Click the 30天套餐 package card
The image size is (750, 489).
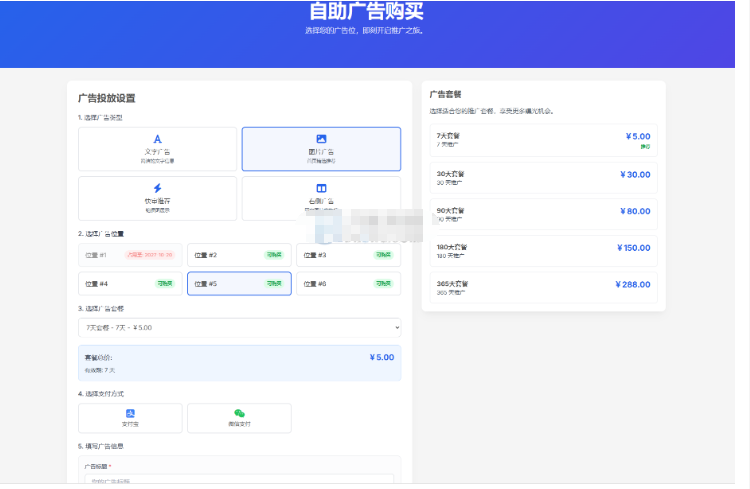pos(543,178)
